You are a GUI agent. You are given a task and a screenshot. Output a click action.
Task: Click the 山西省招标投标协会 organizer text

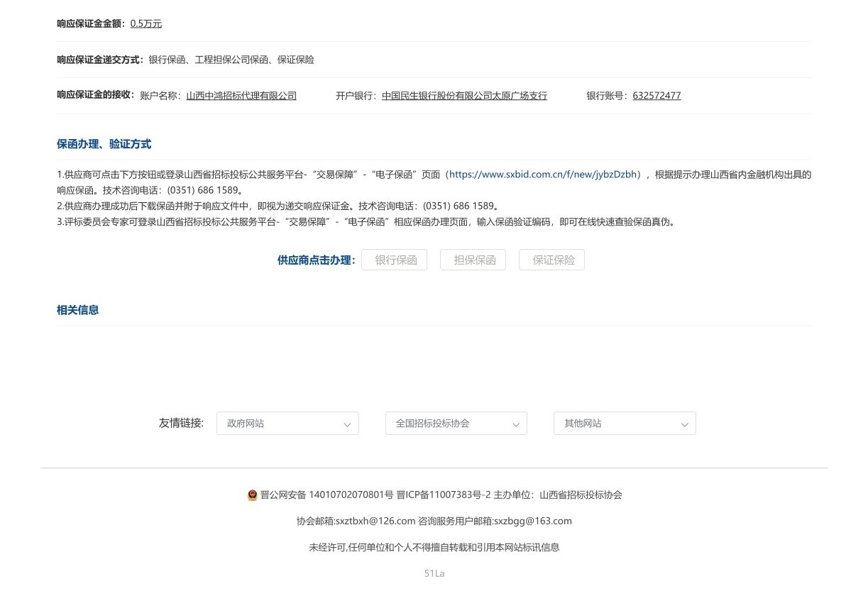click(x=581, y=495)
